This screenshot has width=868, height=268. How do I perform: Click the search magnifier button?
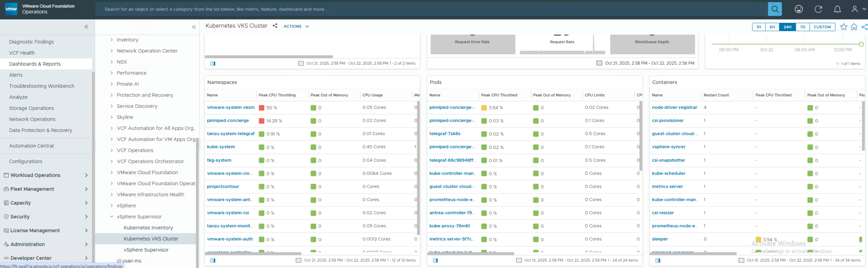click(x=774, y=9)
